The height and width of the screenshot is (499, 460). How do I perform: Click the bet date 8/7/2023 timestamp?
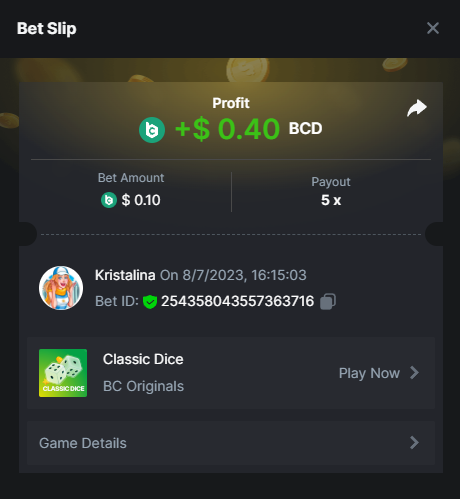(244, 275)
